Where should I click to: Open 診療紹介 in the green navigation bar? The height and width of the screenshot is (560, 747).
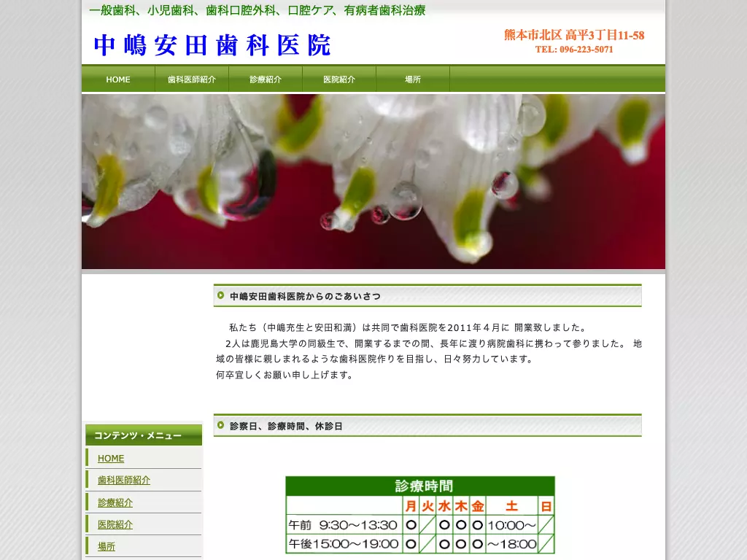(x=266, y=79)
